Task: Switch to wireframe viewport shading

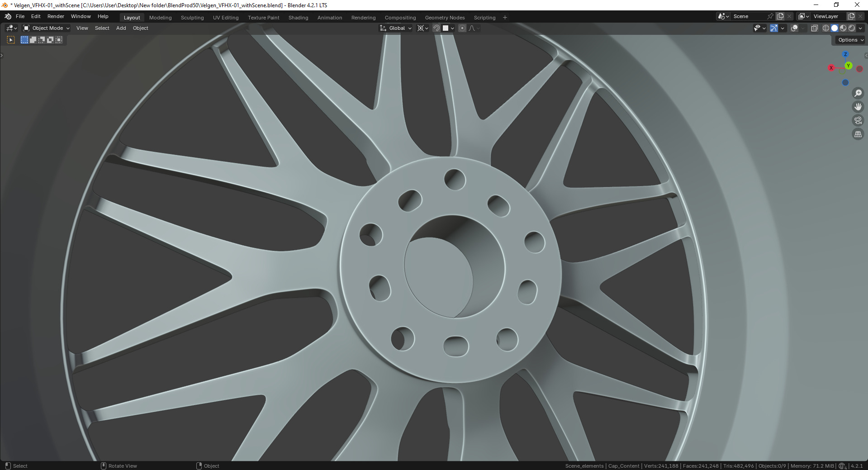Action: coord(825,28)
